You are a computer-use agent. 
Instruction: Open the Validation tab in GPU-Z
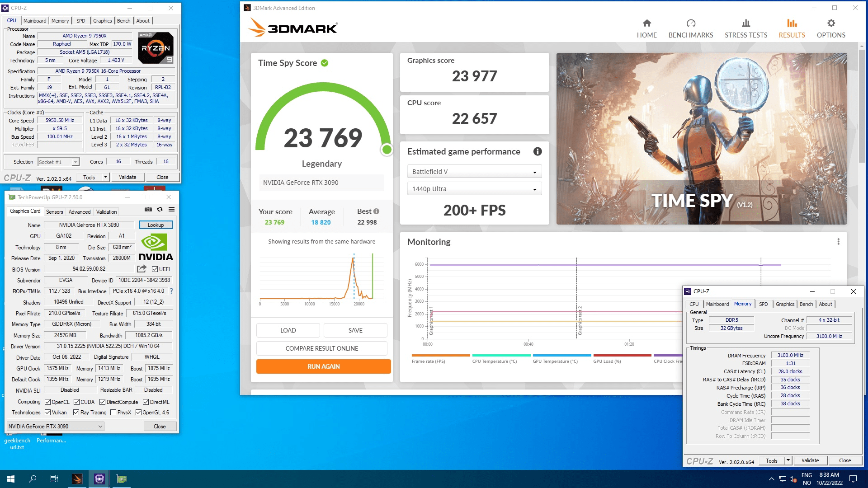[106, 212]
